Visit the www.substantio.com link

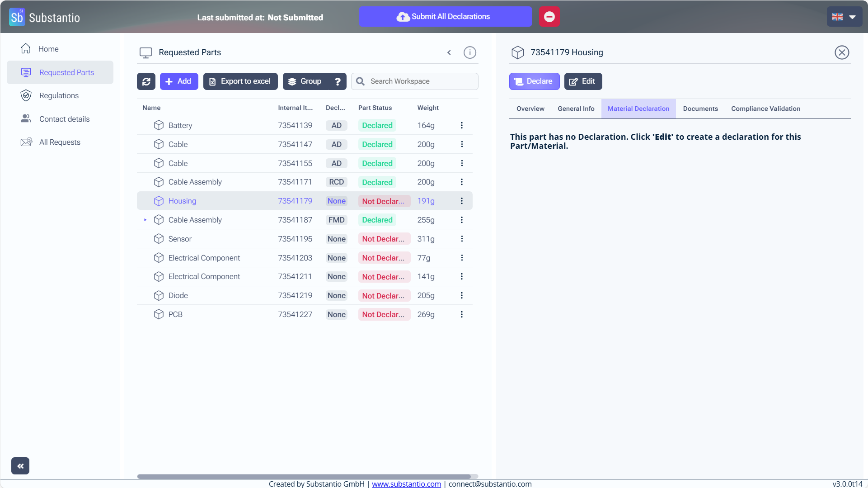tap(406, 484)
